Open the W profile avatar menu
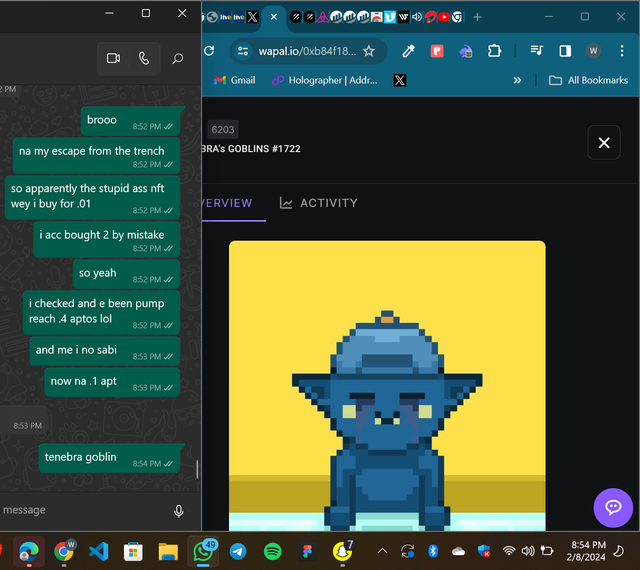Screen dimensions: 640x570 point(593,51)
